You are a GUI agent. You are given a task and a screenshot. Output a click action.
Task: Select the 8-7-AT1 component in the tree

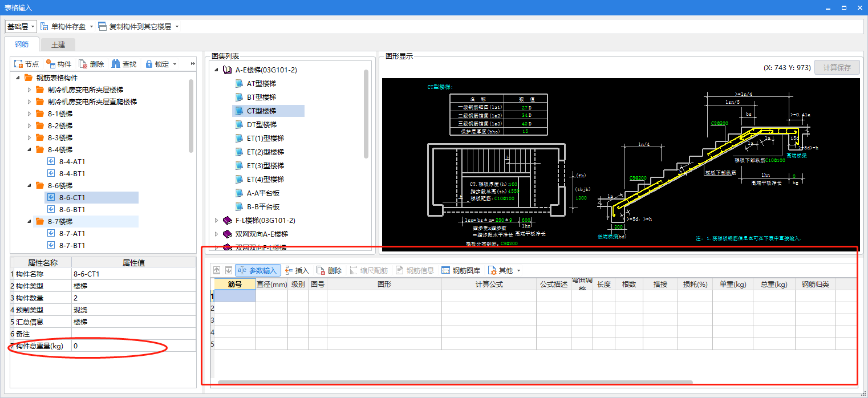point(72,233)
